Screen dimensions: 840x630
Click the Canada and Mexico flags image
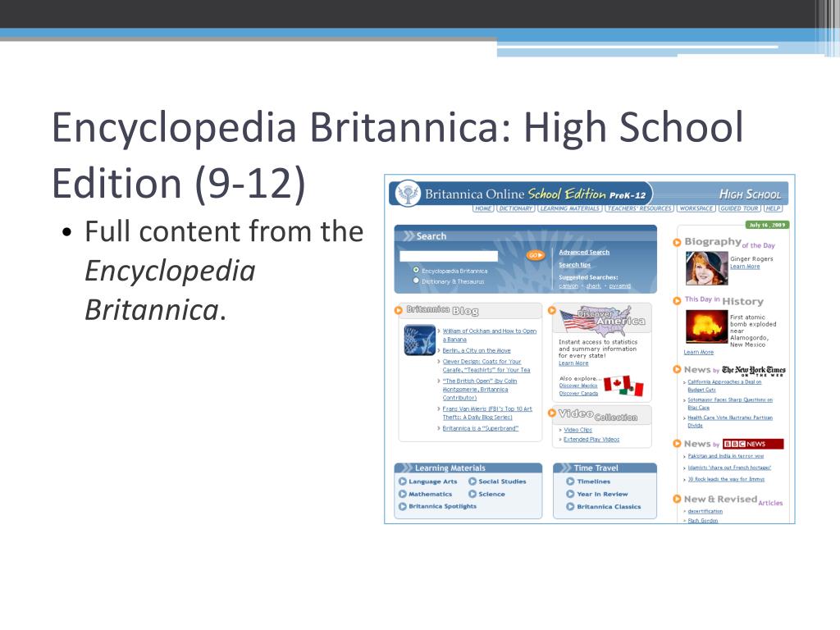(623, 386)
